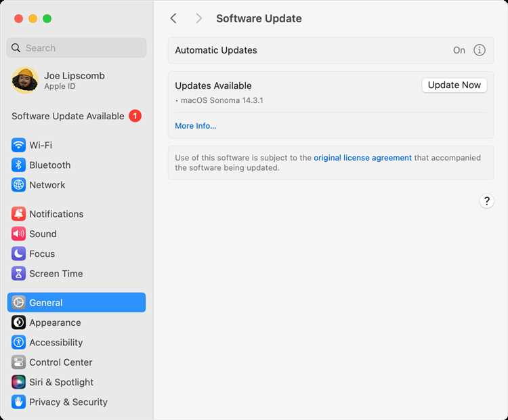Click the Software Update title
Screen dimensions: 508x420
[259, 18]
